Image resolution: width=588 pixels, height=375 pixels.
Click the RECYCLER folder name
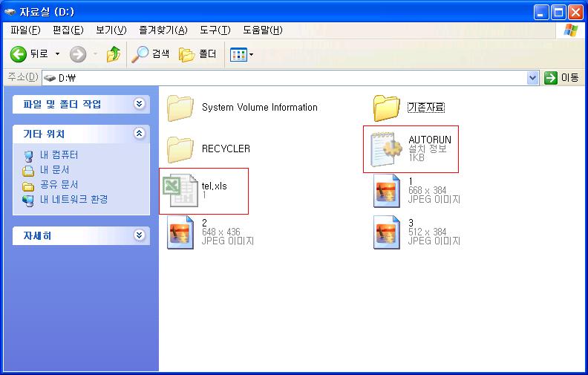click(226, 149)
